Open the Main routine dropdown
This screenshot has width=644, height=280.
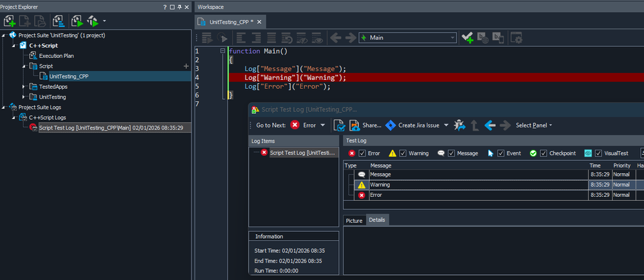(453, 38)
